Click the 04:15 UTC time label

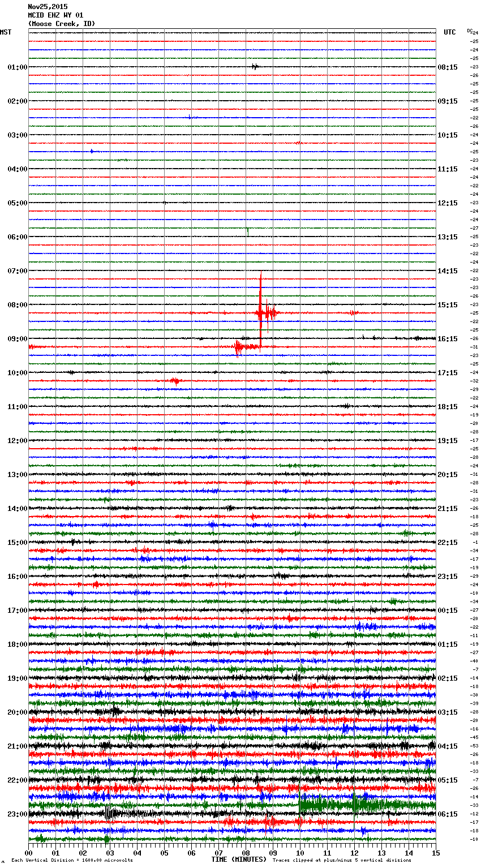tap(448, 746)
